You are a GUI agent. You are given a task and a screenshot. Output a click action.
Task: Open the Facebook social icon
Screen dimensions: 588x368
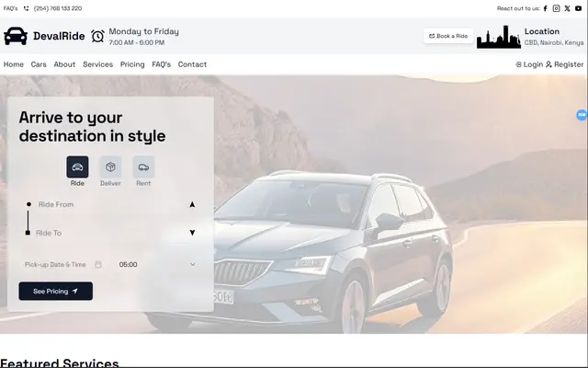click(545, 8)
